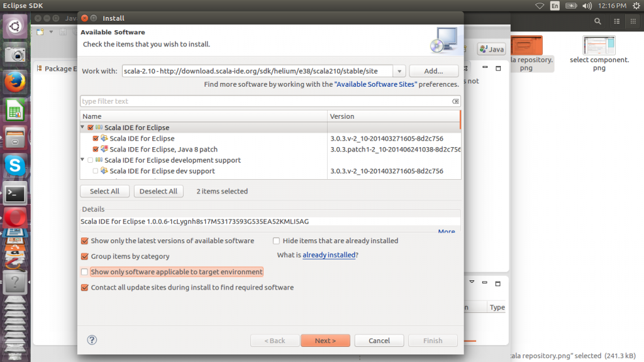Open the Work with site dropdown
The image size is (644, 362).
[x=399, y=71]
